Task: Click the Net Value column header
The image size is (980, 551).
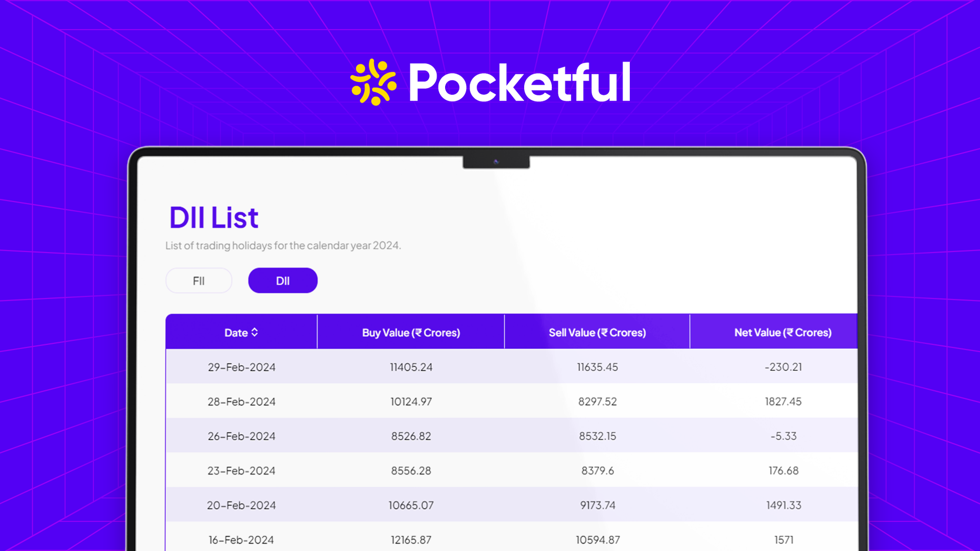Action: (x=782, y=333)
